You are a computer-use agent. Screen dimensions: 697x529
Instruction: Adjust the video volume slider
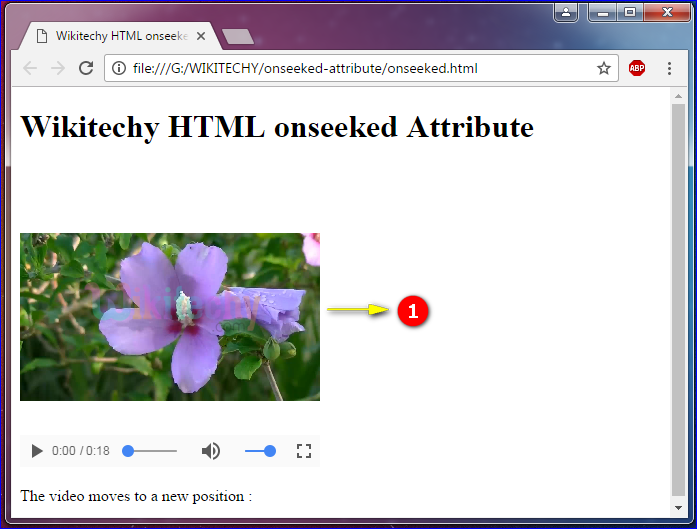click(x=260, y=451)
